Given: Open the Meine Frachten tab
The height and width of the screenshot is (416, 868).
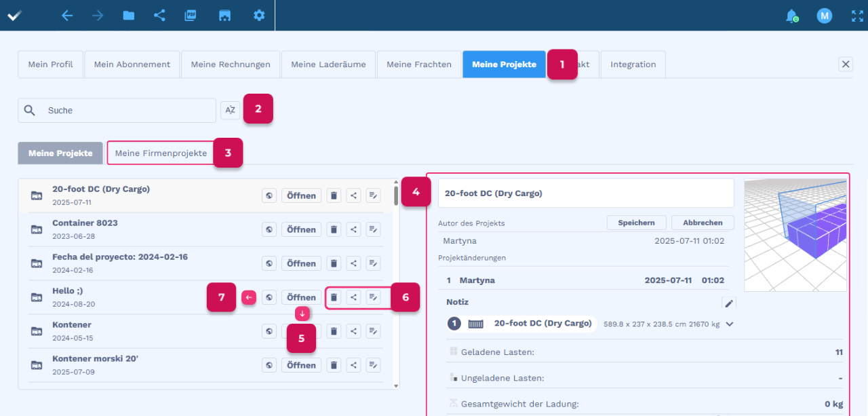Looking at the screenshot, I should (x=418, y=64).
